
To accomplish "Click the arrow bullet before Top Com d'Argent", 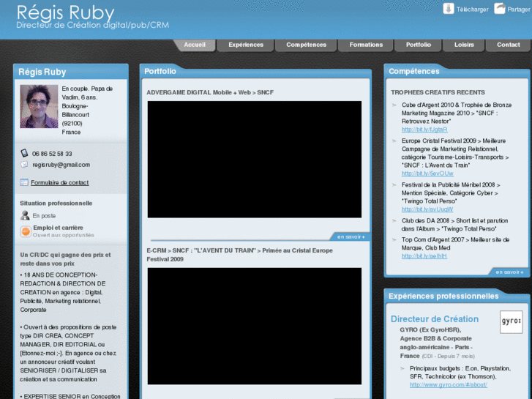I will tap(394, 239).
